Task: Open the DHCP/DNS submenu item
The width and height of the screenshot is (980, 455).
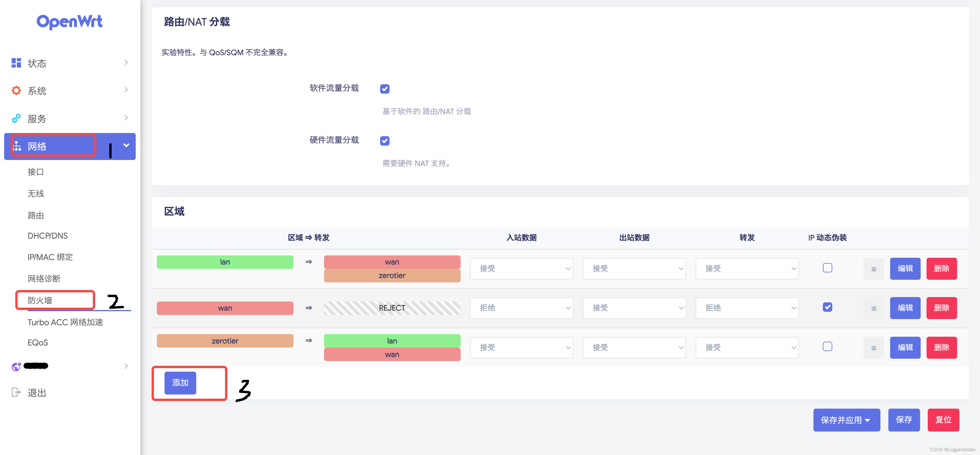Action: 48,236
